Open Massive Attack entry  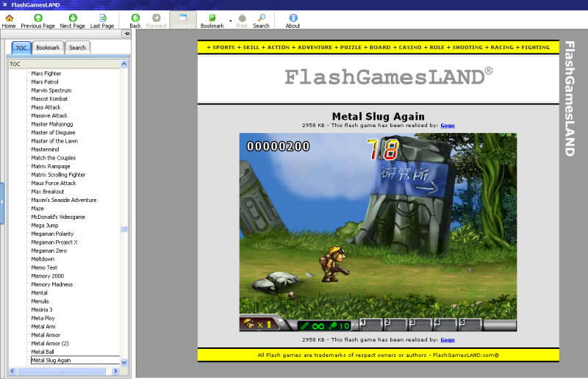(49, 115)
